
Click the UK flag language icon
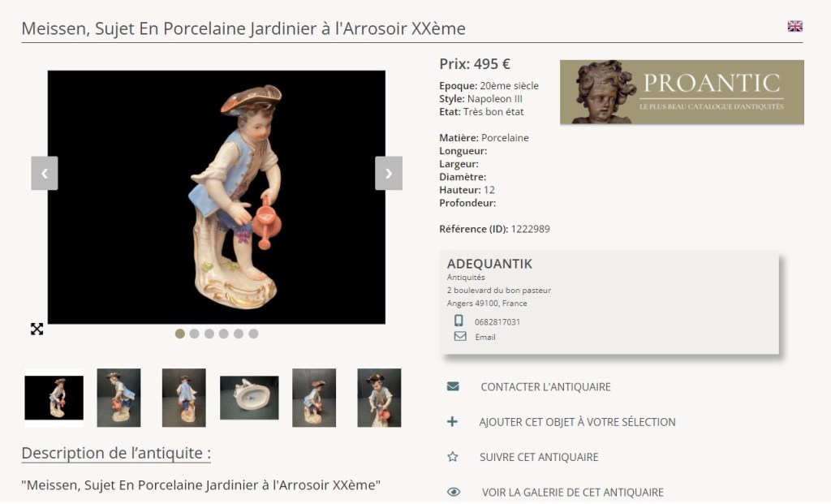tap(794, 26)
